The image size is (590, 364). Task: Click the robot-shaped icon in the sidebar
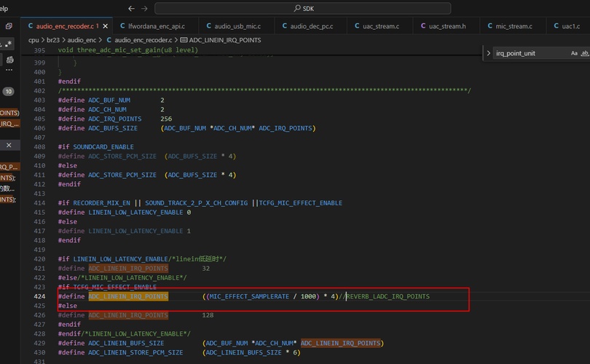[10, 60]
